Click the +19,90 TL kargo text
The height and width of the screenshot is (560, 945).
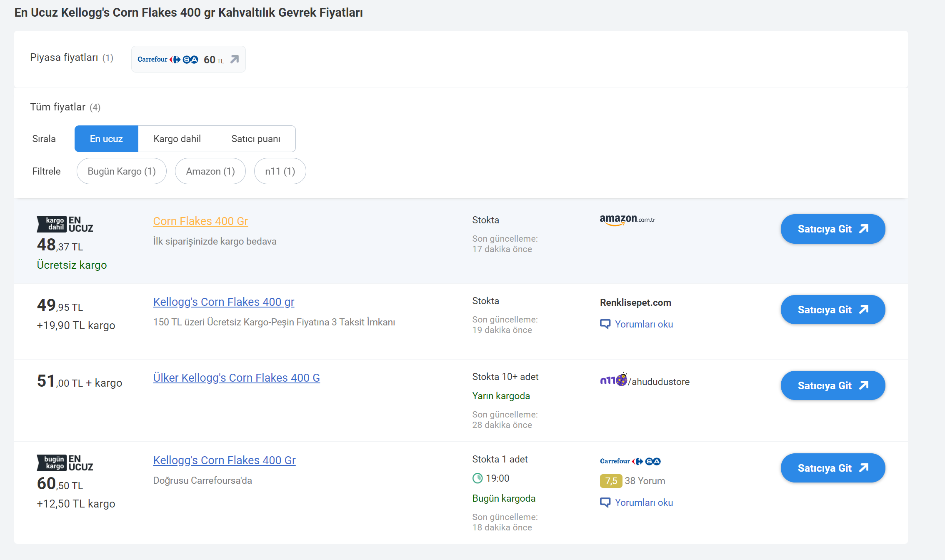coord(76,325)
